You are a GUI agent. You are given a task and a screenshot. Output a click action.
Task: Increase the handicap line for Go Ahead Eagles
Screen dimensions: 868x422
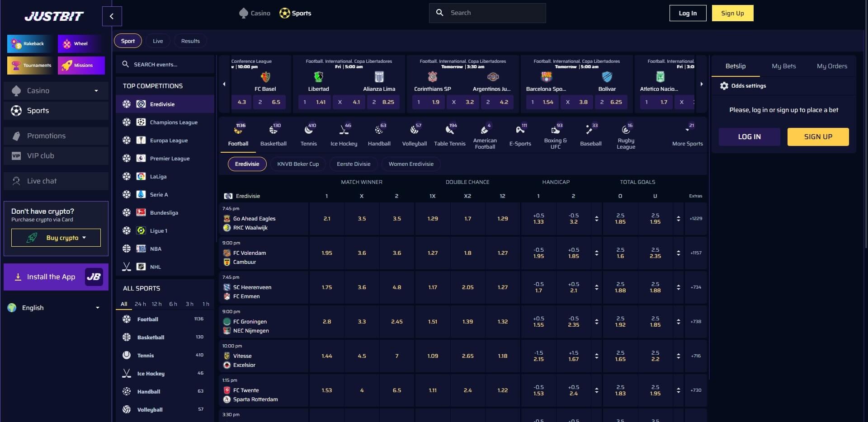tap(597, 216)
